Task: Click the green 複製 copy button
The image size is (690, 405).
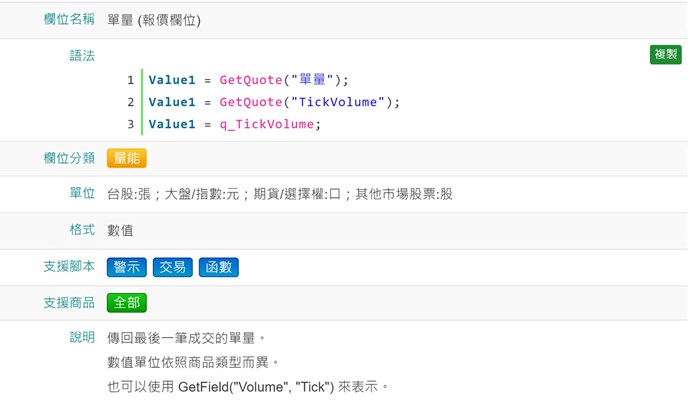Action: click(665, 55)
